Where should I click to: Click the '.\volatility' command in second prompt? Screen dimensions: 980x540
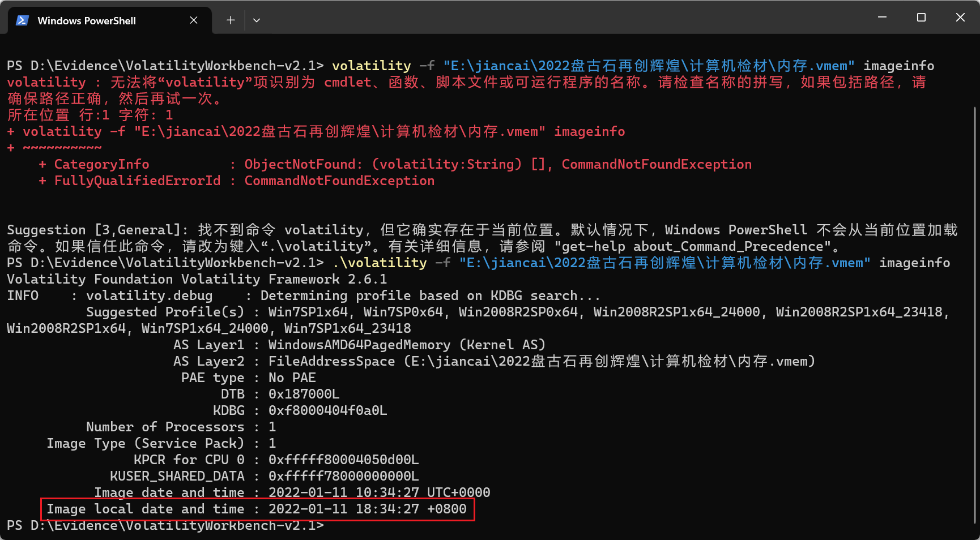coord(380,263)
